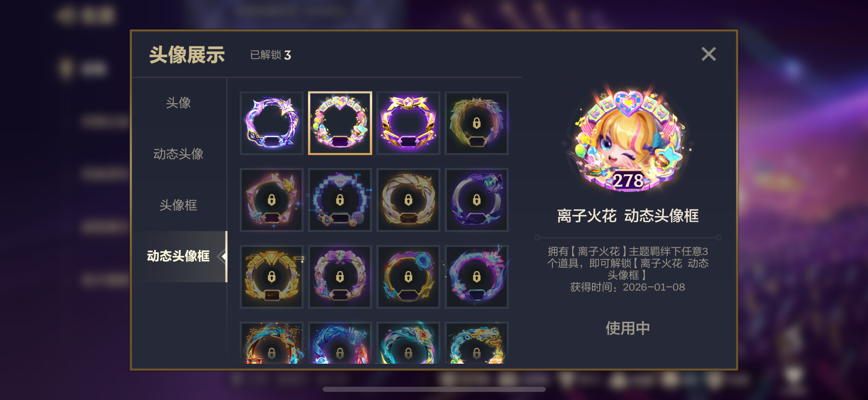This screenshot has width=868, height=400.
Task: Select the locked golden wreath frame
Action: click(x=408, y=200)
